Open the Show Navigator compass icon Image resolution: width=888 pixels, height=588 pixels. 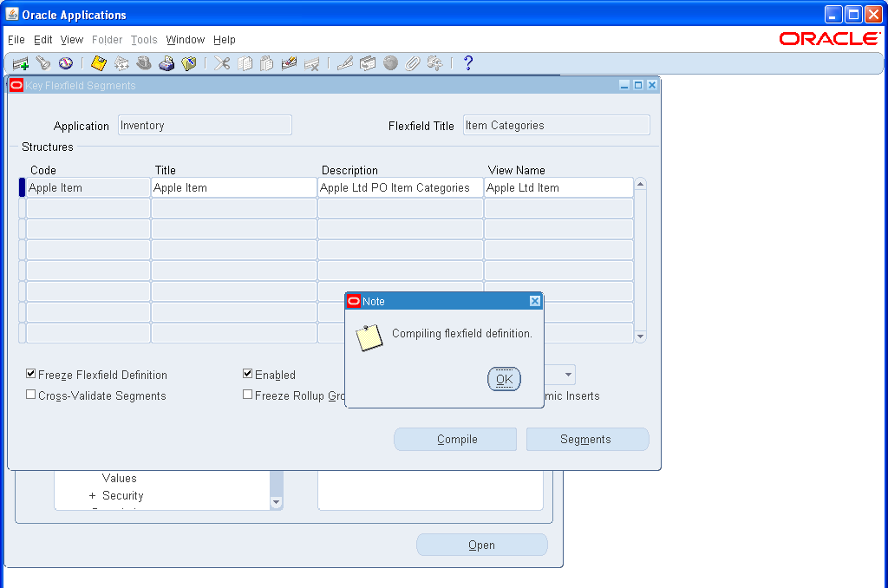65,62
